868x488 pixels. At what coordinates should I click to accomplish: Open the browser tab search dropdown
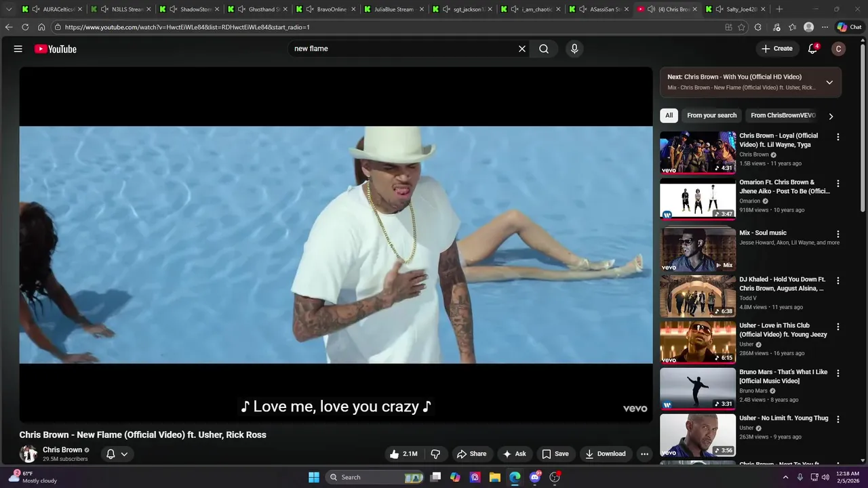[9, 9]
